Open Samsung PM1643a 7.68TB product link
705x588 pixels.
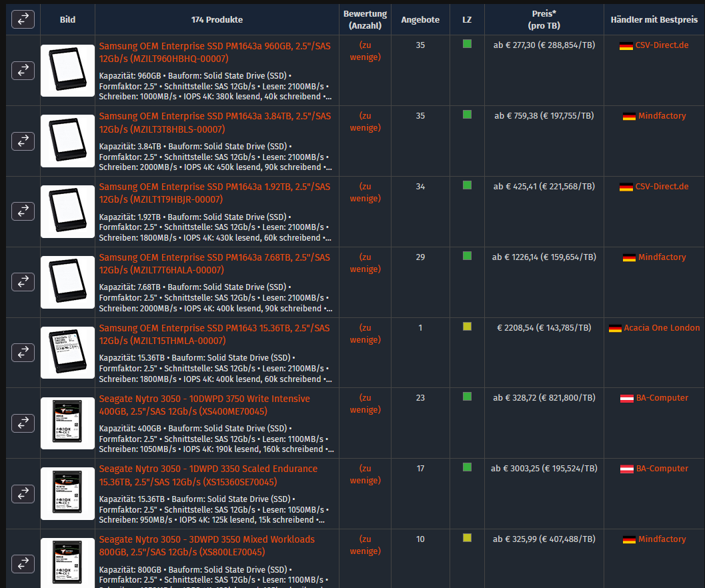click(215, 263)
